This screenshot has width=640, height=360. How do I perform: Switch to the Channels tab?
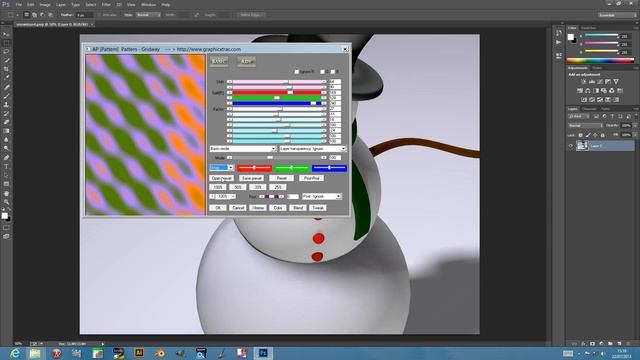(x=589, y=109)
